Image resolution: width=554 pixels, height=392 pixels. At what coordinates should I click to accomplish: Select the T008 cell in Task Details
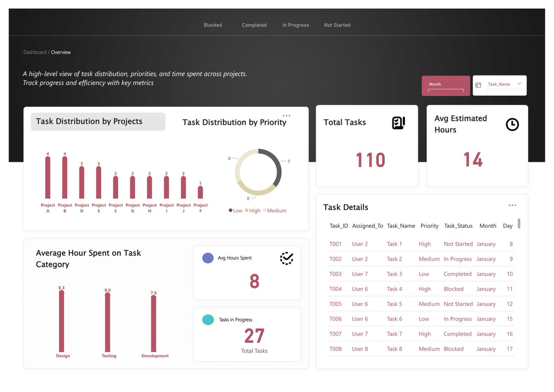336,349
